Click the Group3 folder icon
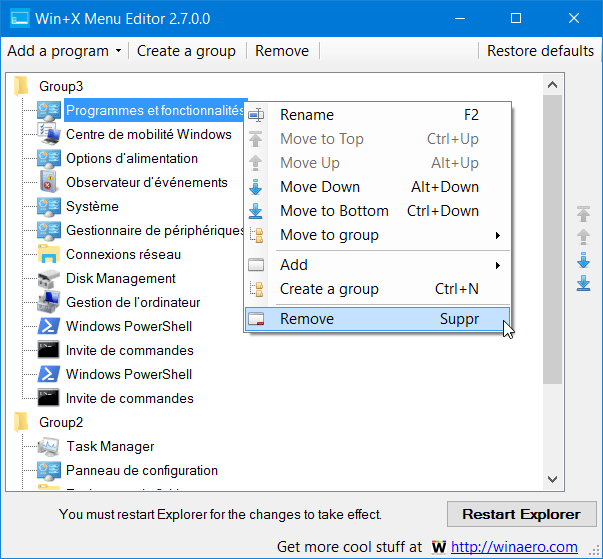Viewport: 603px width, 559px height. click(x=21, y=86)
